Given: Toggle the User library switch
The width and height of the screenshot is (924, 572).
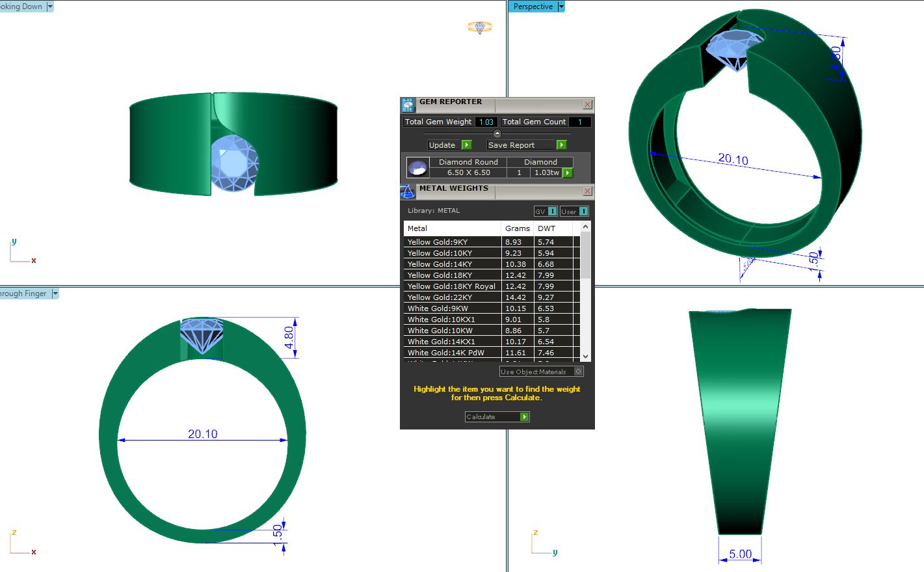Looking at the screenshot, I should [583, 211].
